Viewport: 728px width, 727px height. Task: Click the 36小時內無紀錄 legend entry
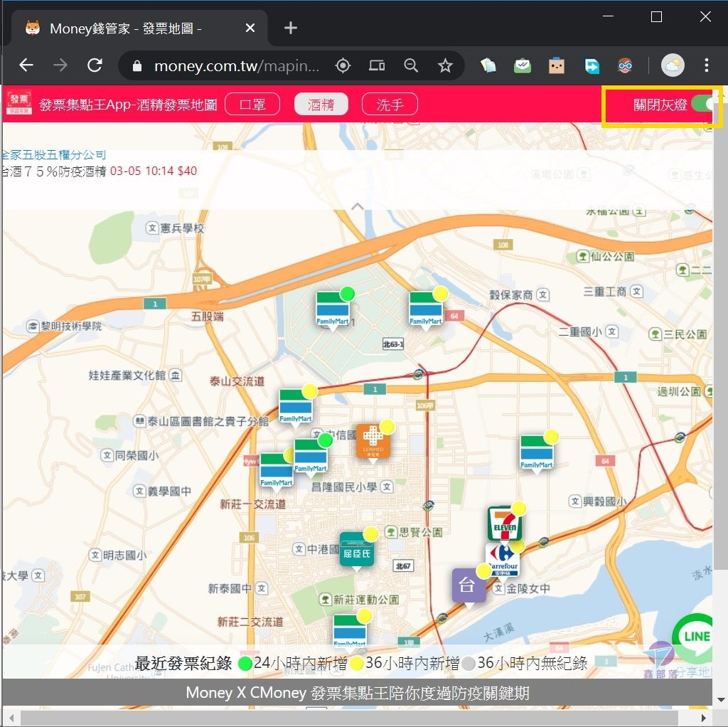click(525, 663)
